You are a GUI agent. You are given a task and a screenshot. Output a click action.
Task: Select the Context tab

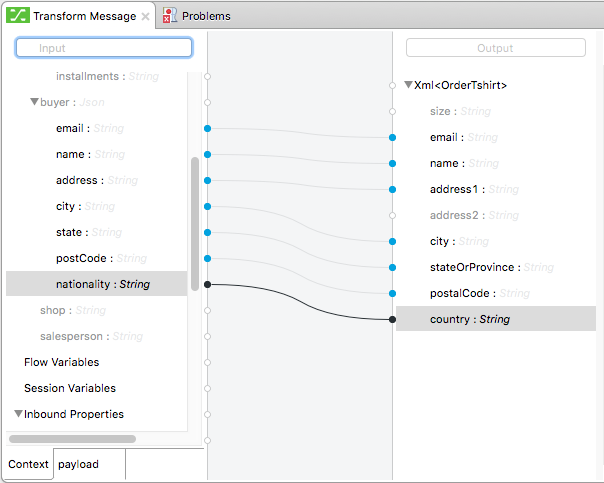tap(28, 464)
